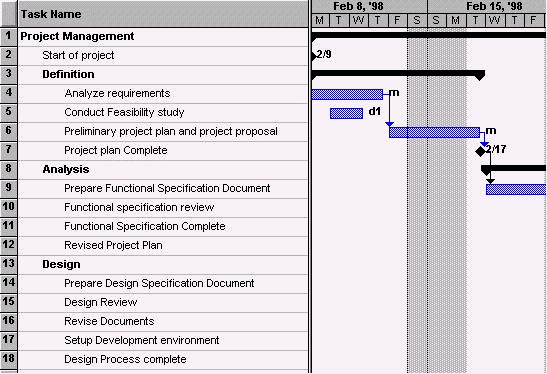Select the Preliminary project plan Gantt bar
The width and height of the screenshot is (547, 374).
coord(434,132)
